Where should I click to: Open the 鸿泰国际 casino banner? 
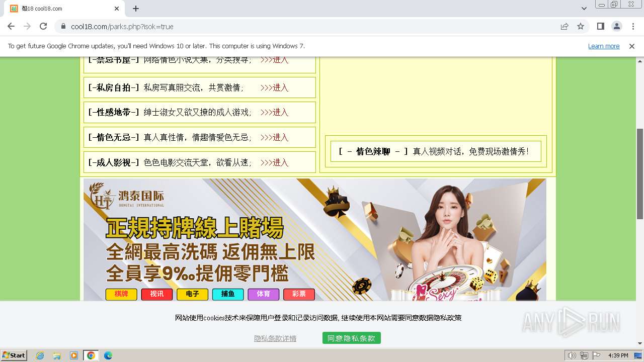point(315,240)
